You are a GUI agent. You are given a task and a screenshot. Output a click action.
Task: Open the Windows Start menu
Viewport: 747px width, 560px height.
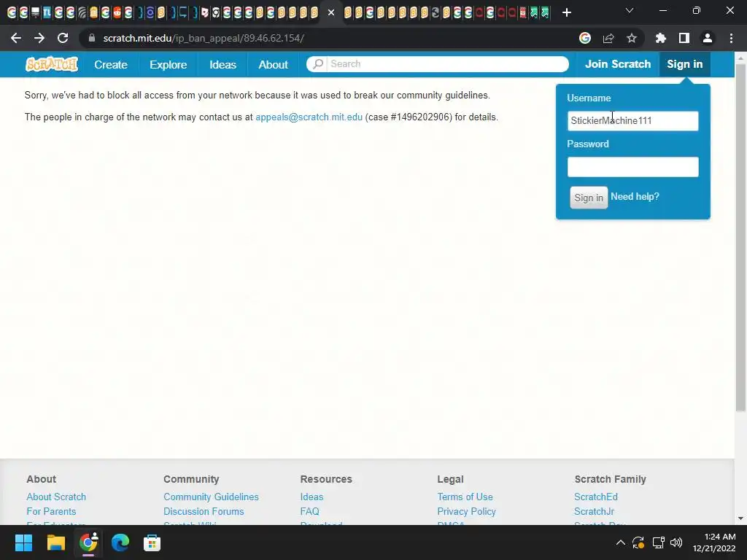tap(23, 542)
